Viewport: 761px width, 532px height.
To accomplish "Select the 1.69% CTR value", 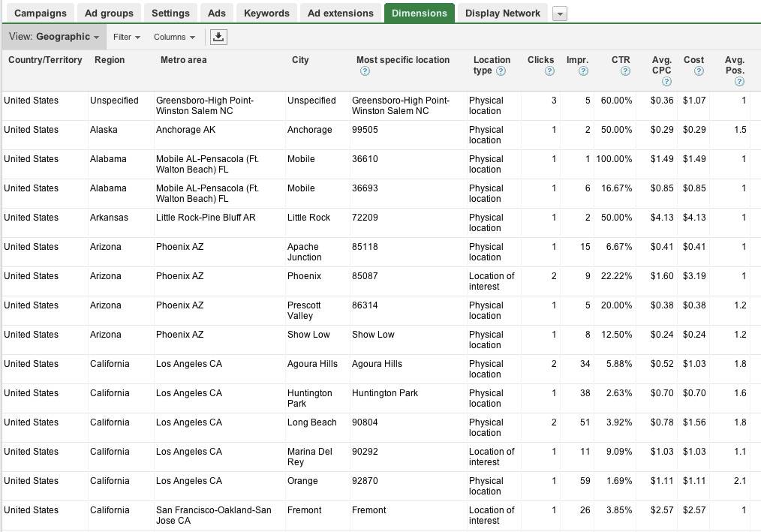I will 619,481.
